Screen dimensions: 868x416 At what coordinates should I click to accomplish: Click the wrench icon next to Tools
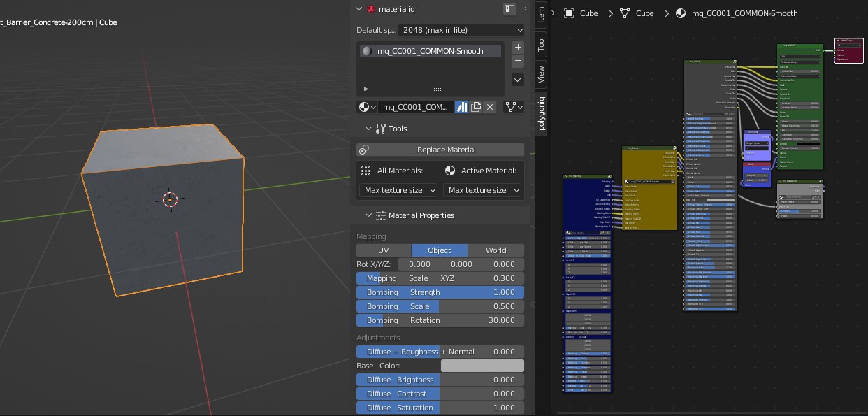coord(382,129)
